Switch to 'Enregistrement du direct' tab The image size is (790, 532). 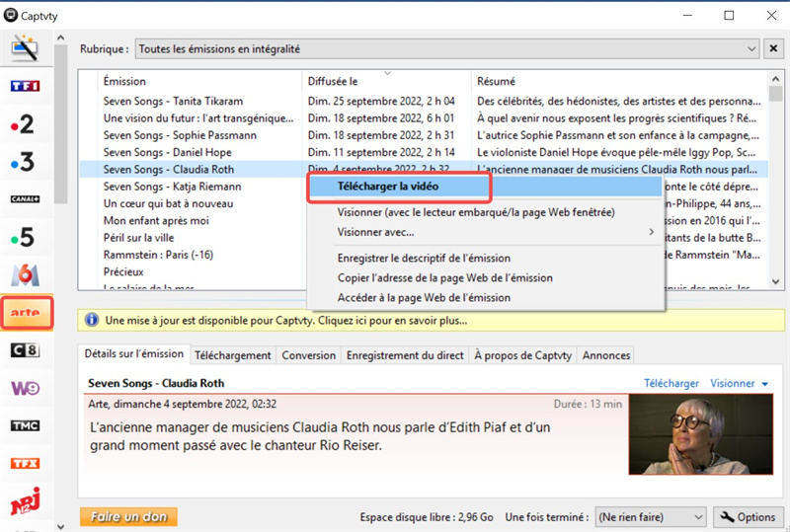coord(405,355)
